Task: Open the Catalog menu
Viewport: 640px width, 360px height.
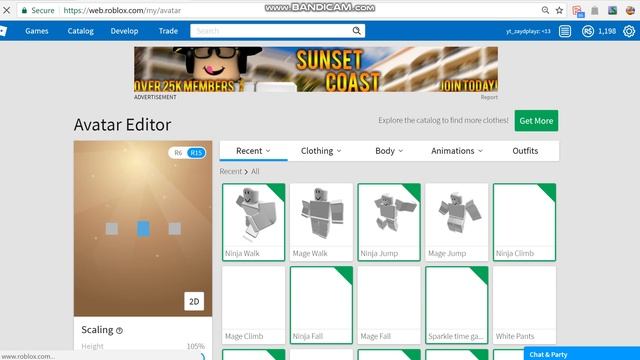Action: point(80,31)
